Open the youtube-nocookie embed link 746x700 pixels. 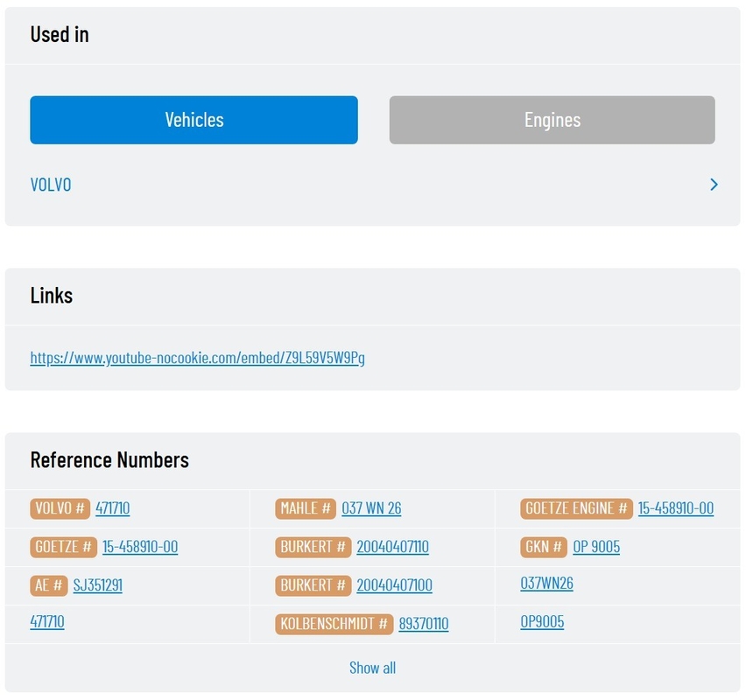coord(197,358)
